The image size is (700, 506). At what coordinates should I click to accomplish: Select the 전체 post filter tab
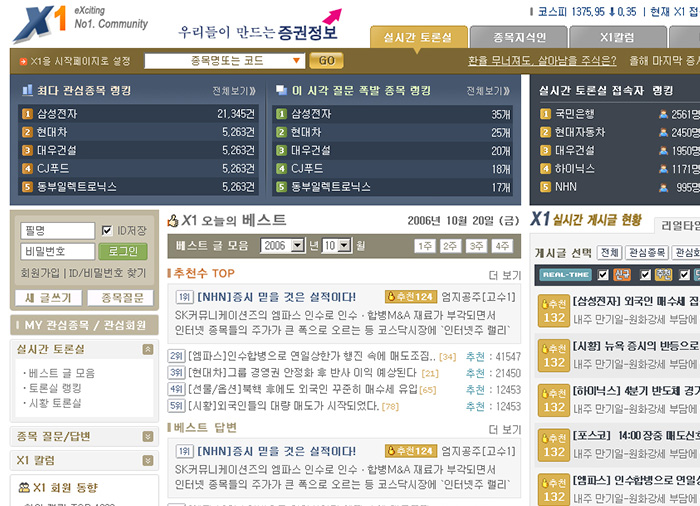click(610, 253)
